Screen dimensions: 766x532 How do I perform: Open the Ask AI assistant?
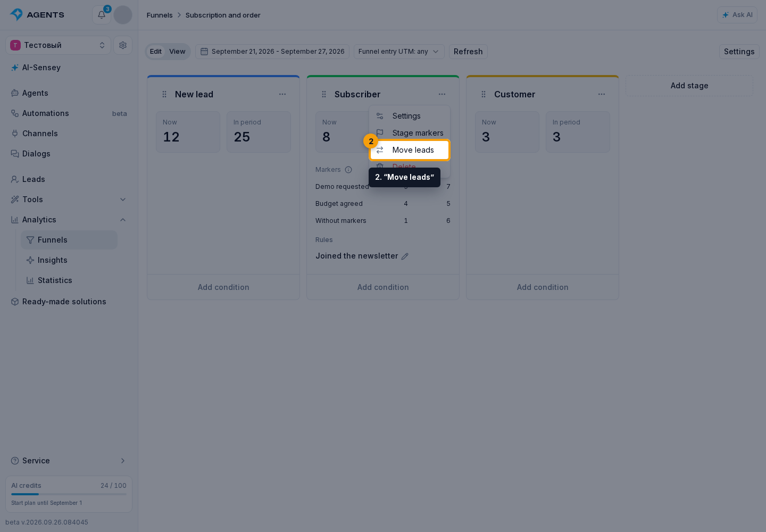click(737, 15)
